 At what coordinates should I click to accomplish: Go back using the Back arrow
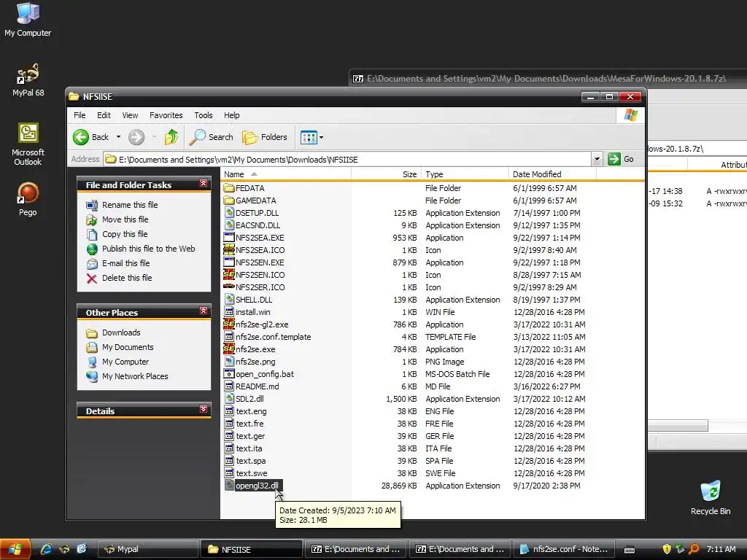point(91,137)
